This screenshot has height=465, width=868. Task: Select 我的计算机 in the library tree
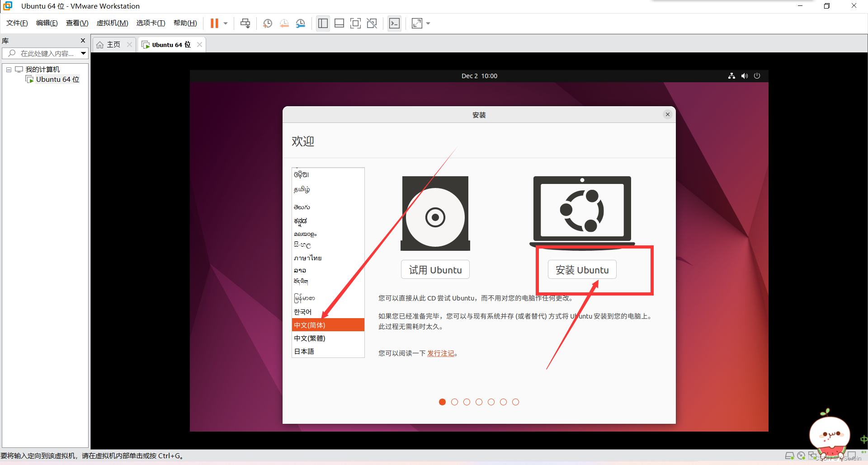click(42, 69)
